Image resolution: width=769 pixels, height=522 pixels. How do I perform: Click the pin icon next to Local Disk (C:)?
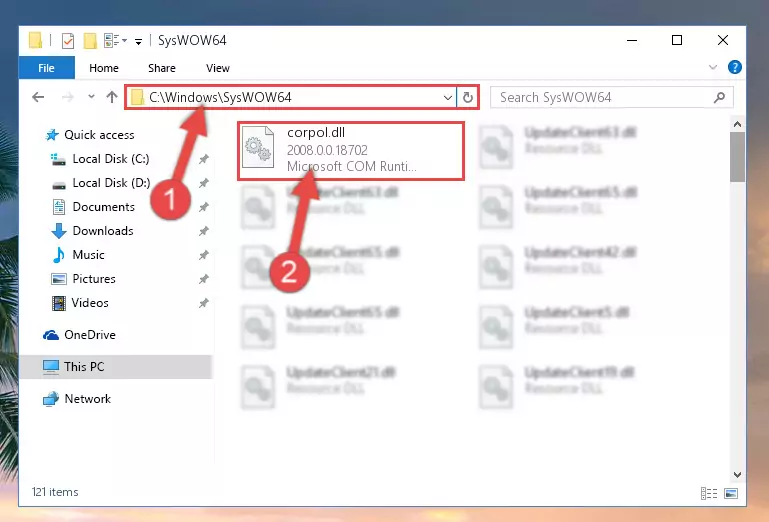(x=204, y=159)
